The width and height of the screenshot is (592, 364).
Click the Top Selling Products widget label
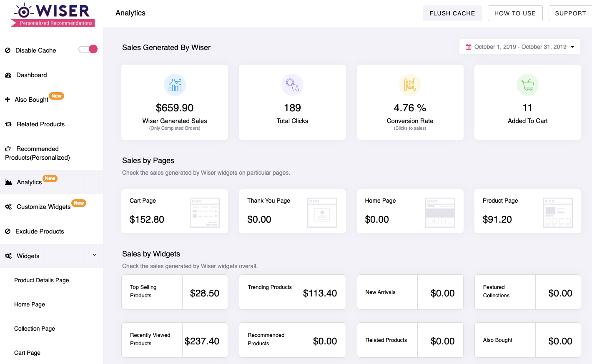(143, 291)
